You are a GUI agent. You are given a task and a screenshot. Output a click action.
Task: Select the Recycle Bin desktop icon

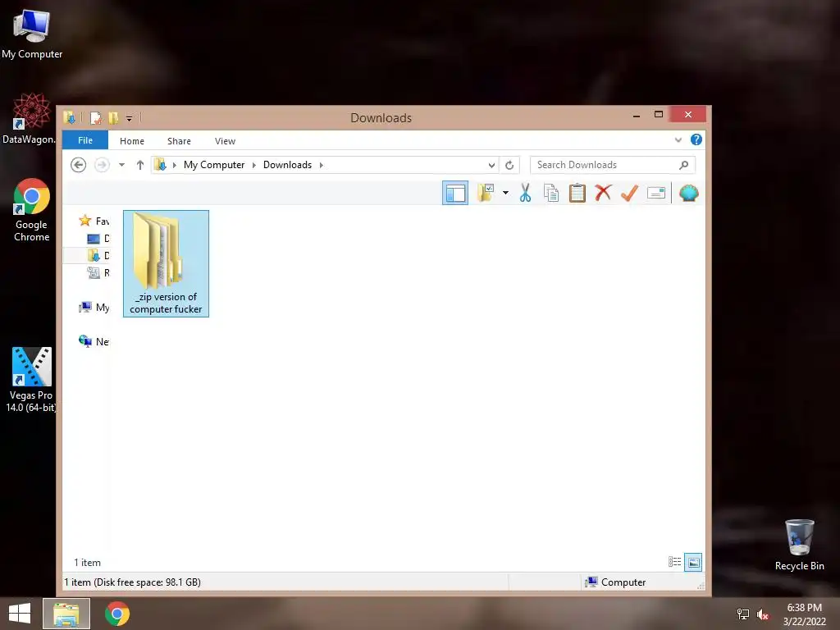coord(799,545)
